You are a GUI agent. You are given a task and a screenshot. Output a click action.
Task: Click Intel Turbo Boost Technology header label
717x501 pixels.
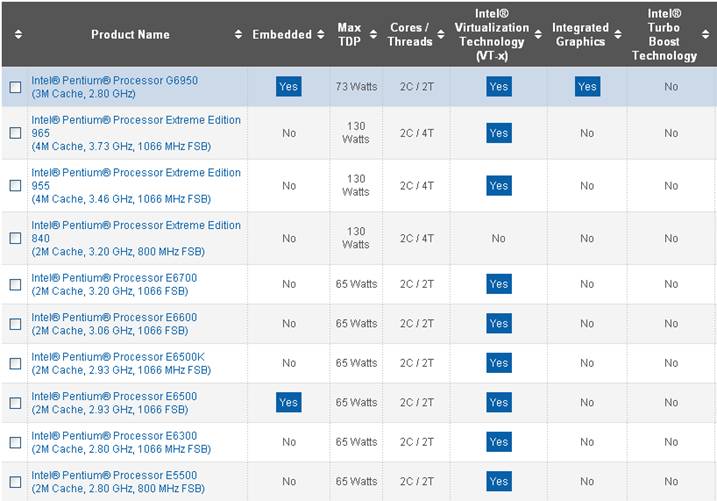coord(664,35)
